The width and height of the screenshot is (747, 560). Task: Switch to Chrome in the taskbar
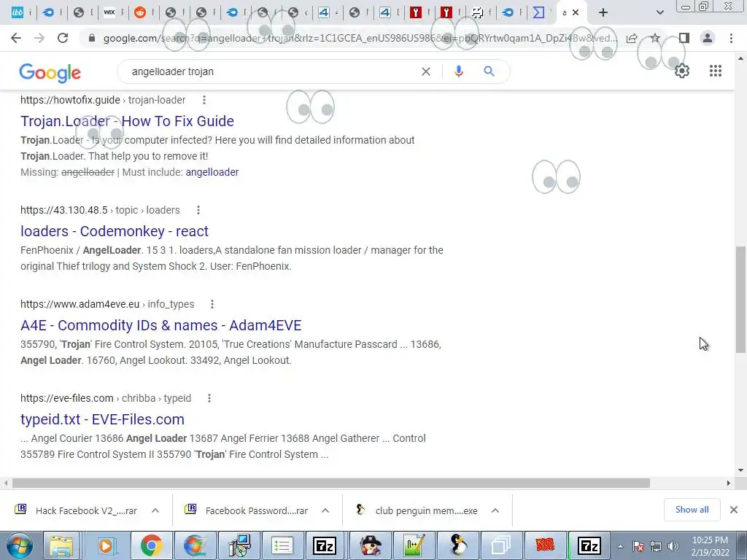pos(151,545)
